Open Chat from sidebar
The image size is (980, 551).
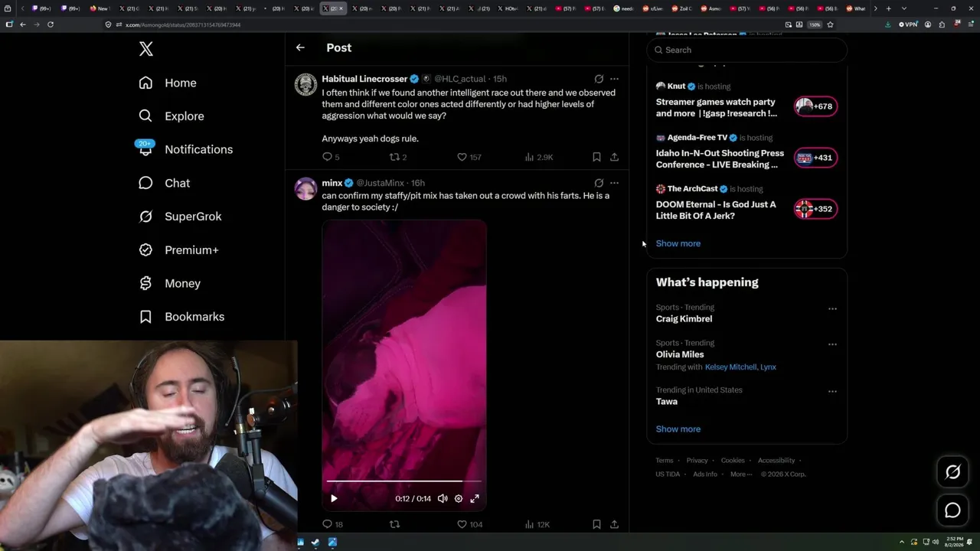click(x=164, y=183)
